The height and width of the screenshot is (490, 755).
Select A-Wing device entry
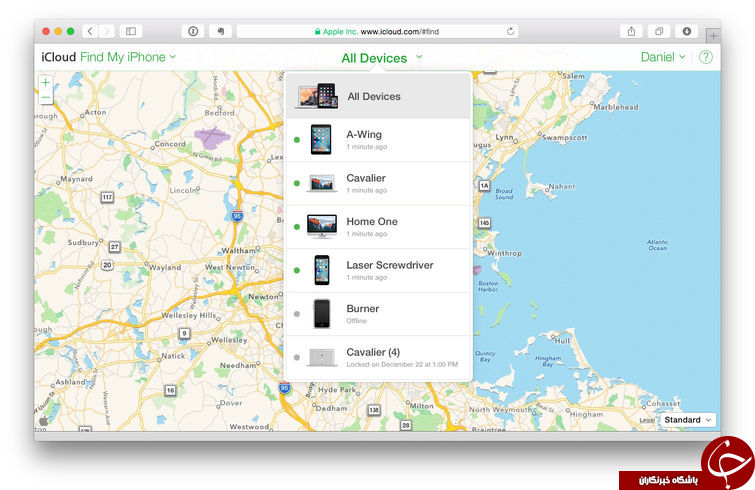click(x=378, y=140)
